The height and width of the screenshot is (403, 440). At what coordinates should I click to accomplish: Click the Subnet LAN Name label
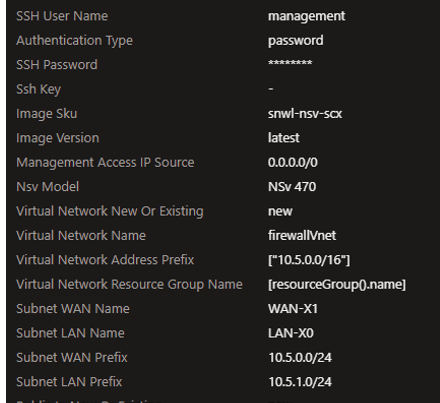70,333
